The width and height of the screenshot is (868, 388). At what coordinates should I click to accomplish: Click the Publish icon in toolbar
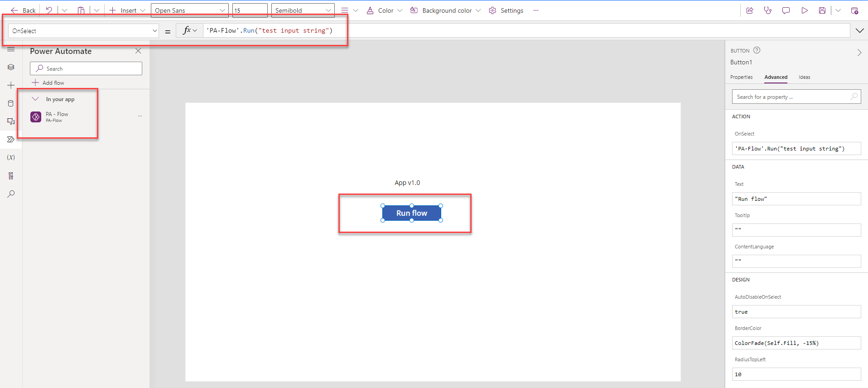click(854, 10)
